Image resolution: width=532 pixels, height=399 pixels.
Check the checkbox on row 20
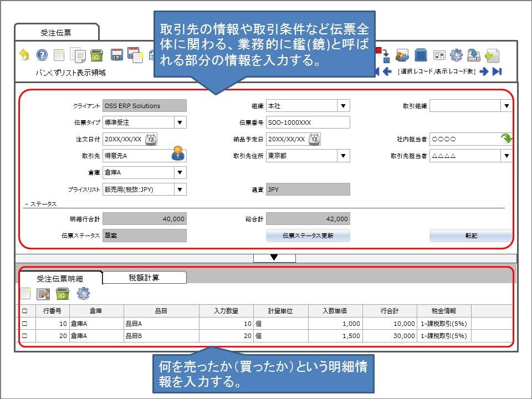pyautogui.click(x=24, y=336)
